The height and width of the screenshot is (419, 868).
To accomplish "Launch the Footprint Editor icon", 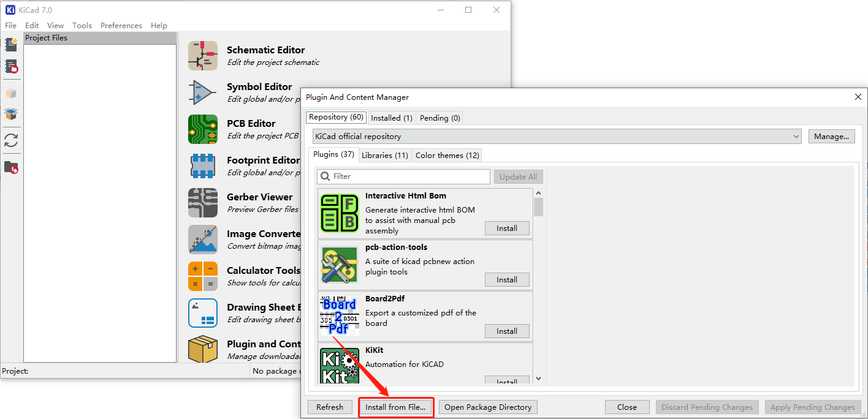I will pyautogui.click(x=203, y=166).
